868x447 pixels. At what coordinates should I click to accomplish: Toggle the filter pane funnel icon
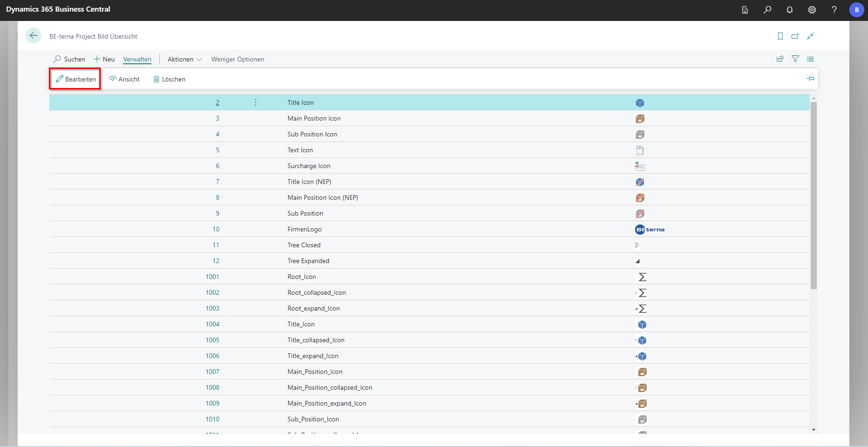795,59
